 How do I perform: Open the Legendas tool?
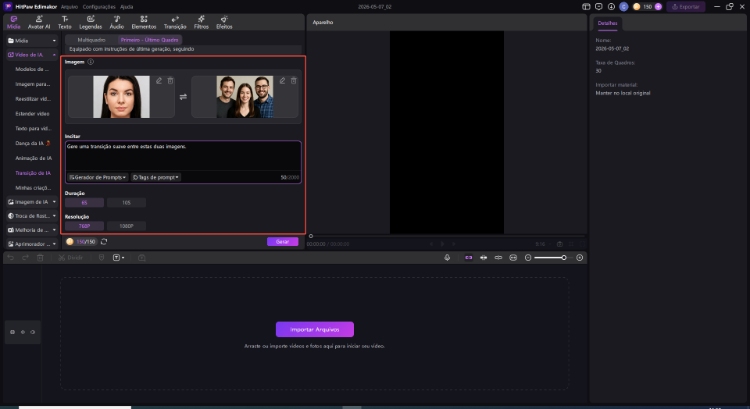point(90,22)
